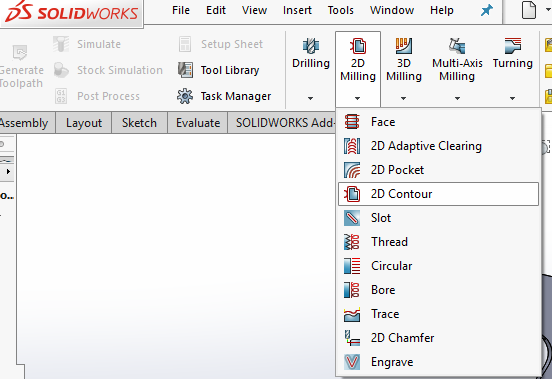Click the 2D Milling ribbon icon
Image resolution: width=552 pixels, height=379 pixels.
358,46
